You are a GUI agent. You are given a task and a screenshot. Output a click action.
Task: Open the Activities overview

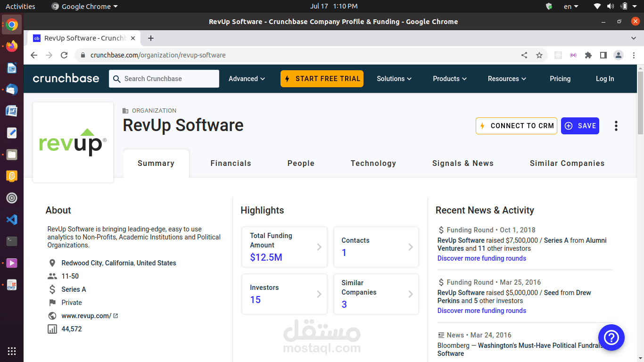point(20,7)
